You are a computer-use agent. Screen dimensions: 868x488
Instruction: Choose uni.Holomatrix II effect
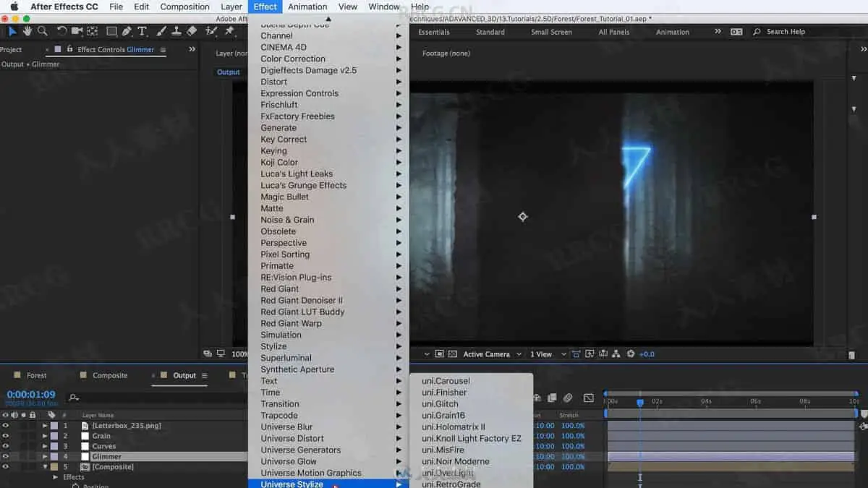[454, 427]
